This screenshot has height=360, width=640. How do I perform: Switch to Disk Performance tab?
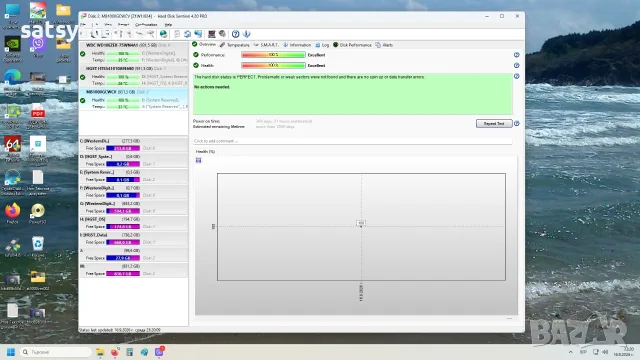[352, 45]
